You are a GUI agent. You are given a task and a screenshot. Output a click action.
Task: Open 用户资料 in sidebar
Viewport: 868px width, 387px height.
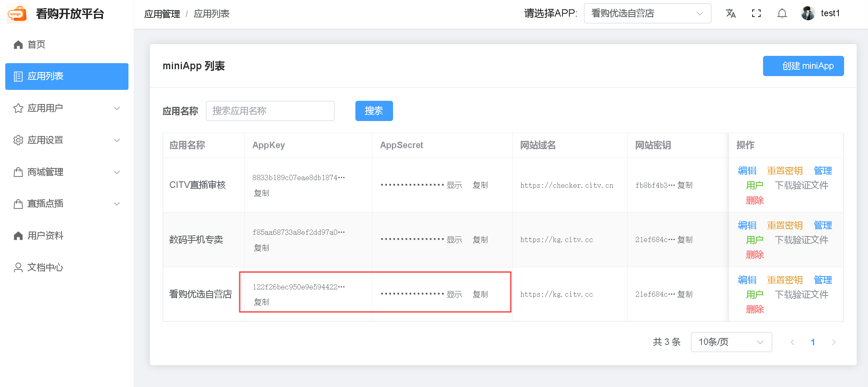67,236
